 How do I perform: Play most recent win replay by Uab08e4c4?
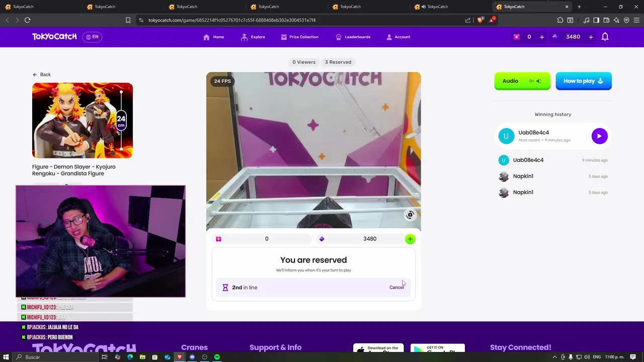point(599,136)
